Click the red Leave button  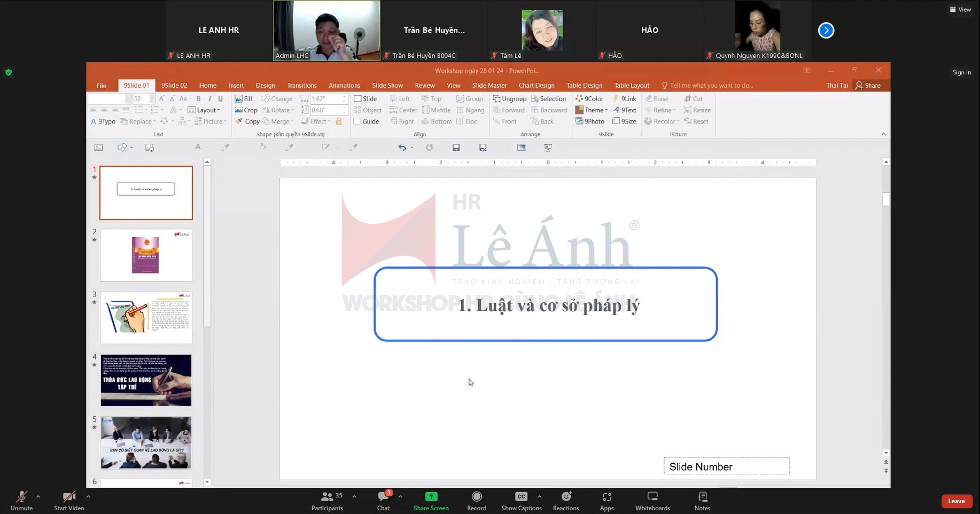[956, 501]
